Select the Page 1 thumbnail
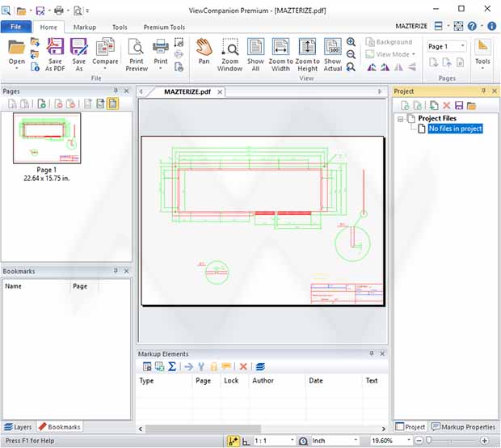 (x=47, y=138)
